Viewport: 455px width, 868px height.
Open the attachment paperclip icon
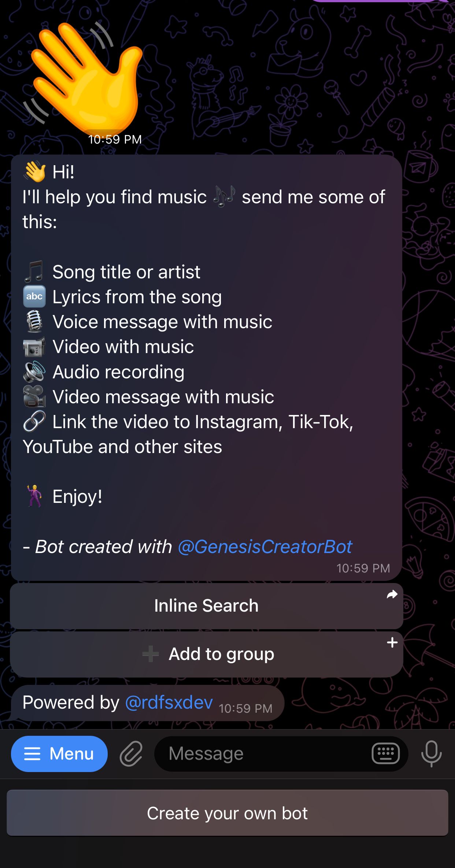pyautogui.click(x=131, y=753)
